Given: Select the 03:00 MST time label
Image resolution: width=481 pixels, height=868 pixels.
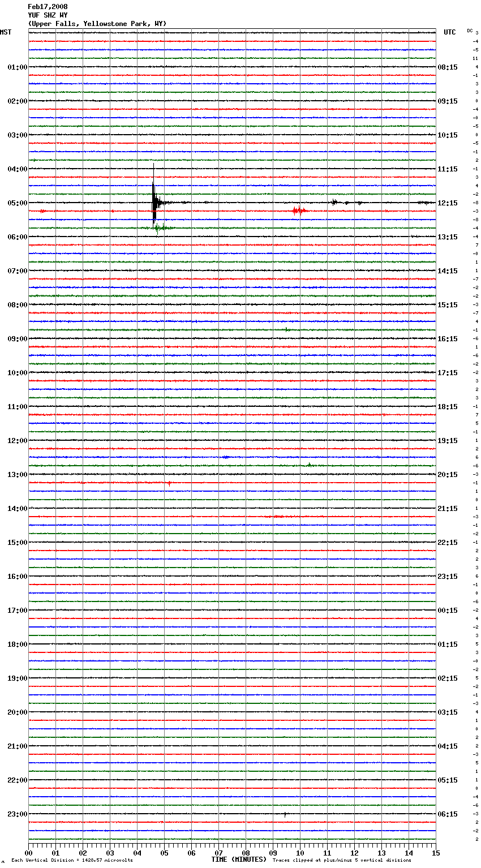Looking at the screenshot, I should 17,135.
